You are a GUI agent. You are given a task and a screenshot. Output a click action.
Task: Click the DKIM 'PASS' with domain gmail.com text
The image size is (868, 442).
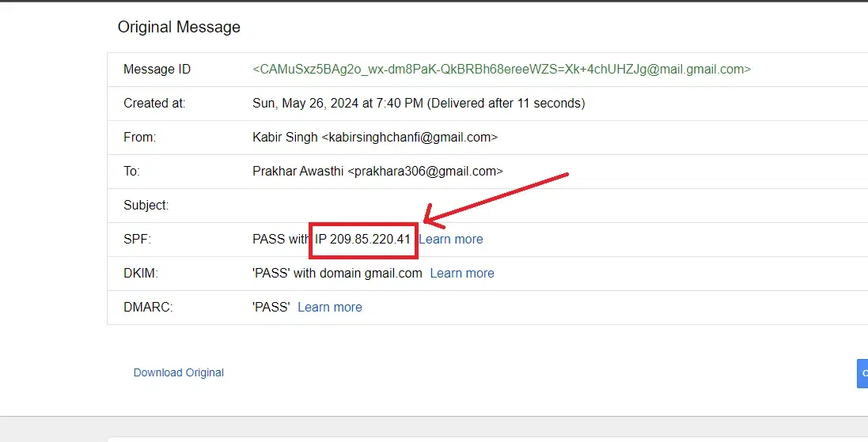point(336,273)
